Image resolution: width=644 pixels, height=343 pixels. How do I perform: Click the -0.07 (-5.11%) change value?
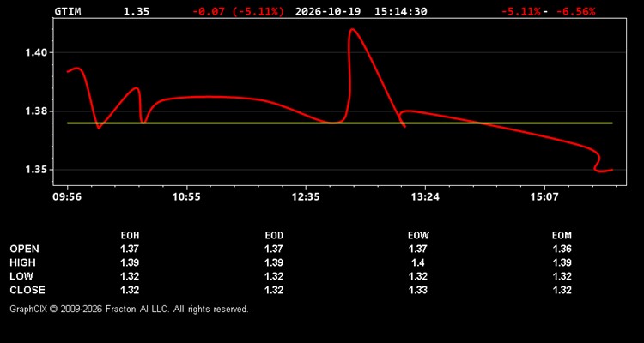coord(238,11)
